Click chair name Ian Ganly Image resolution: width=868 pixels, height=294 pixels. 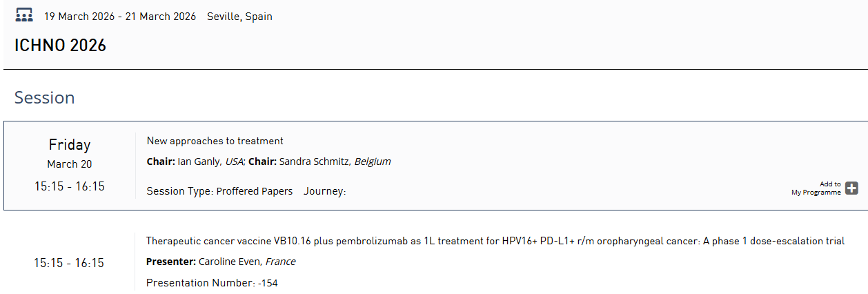[199, 161]
